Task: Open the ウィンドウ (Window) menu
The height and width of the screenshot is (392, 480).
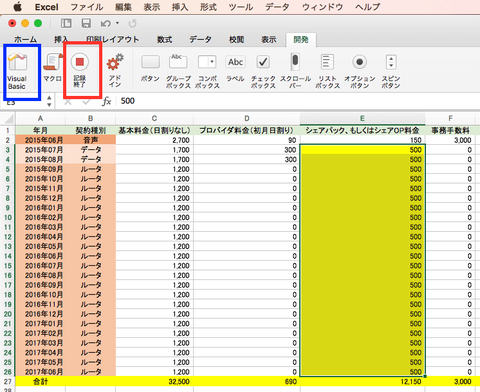Action: (x=323, y=7)
